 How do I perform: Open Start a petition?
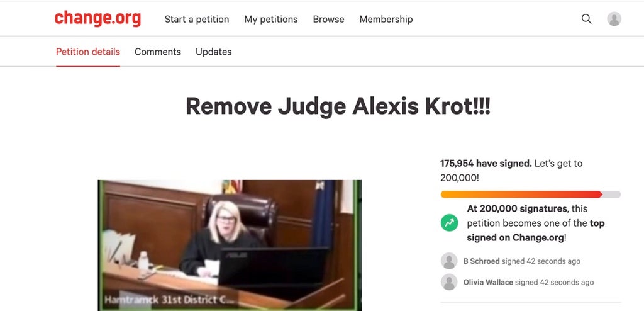pos(197,20)
